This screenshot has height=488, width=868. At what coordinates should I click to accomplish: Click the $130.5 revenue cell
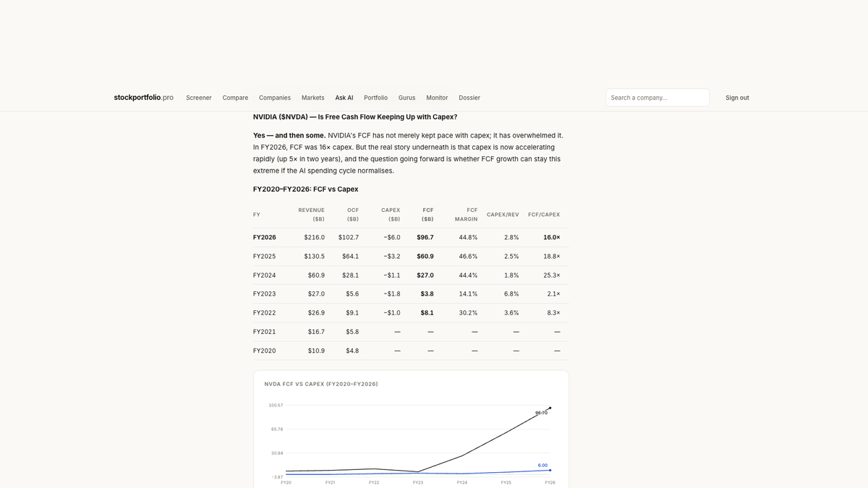(315, 256)
